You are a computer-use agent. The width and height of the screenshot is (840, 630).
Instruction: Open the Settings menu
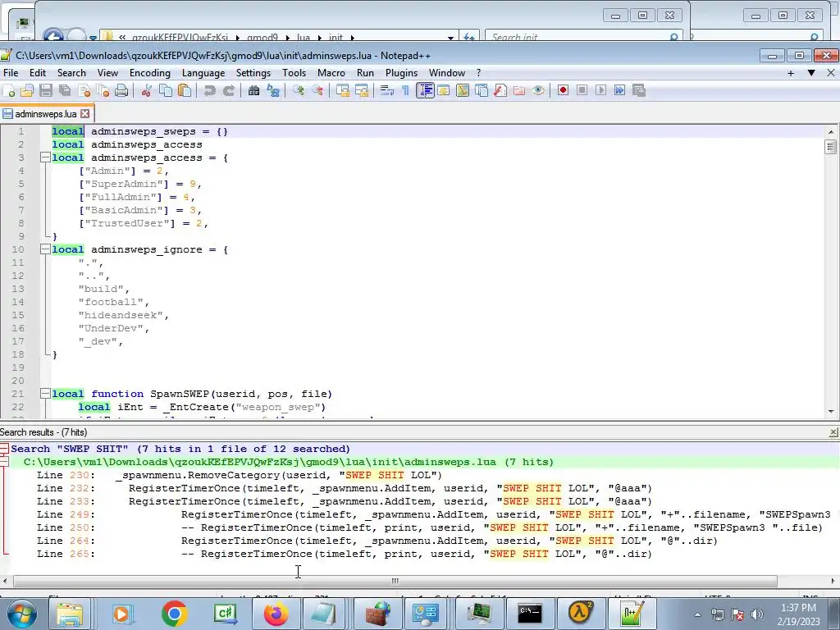(253, 73)
